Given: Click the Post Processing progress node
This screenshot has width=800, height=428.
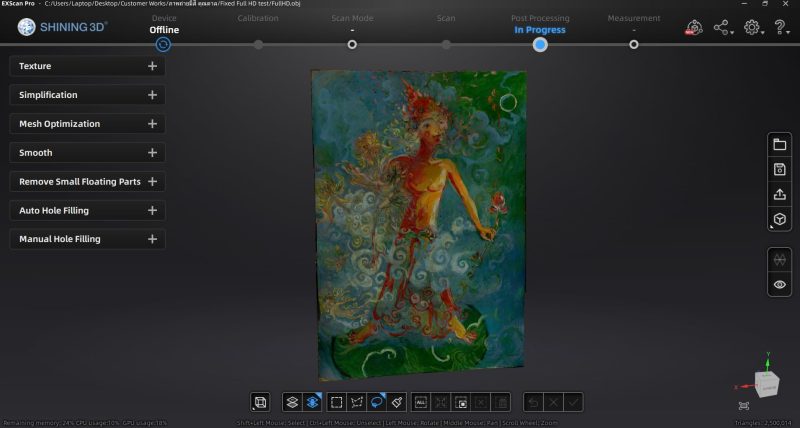Looking at the screenshot, I should point(540,44).
